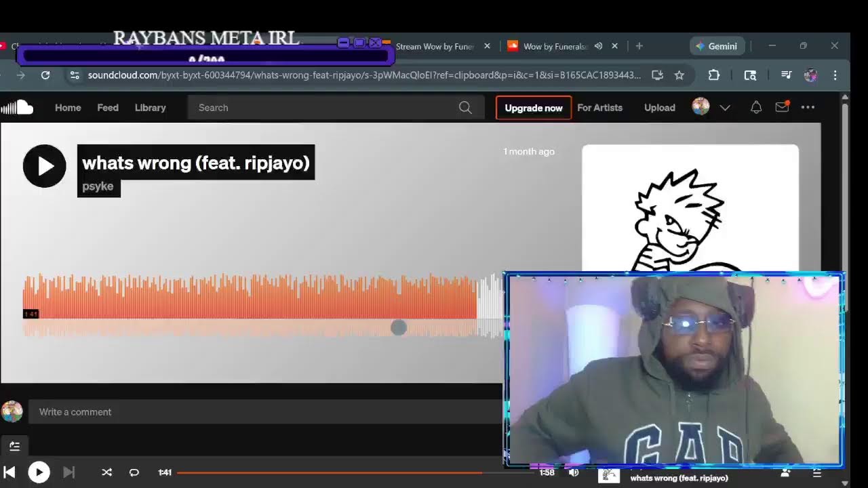
Task: Open the psyke artist link
Action: coord(98,186)
